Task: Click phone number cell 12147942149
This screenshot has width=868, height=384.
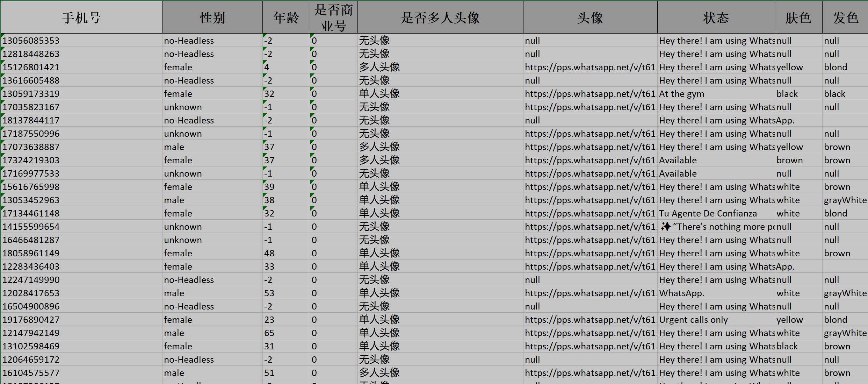Action: pyautogui.click(x=81, y=333)
